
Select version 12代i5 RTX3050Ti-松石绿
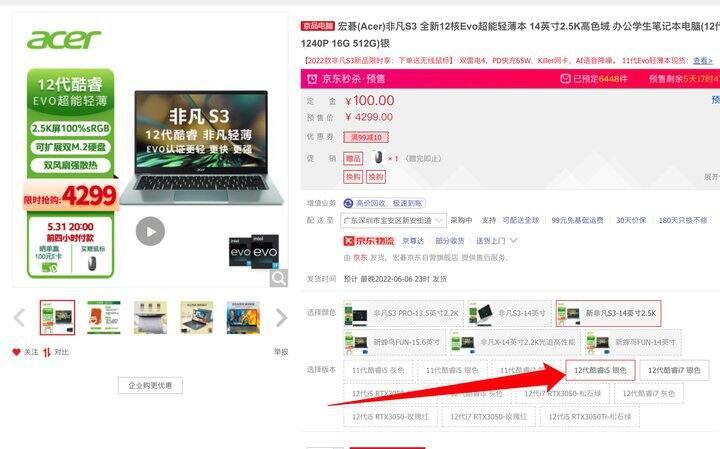(590, 417)
